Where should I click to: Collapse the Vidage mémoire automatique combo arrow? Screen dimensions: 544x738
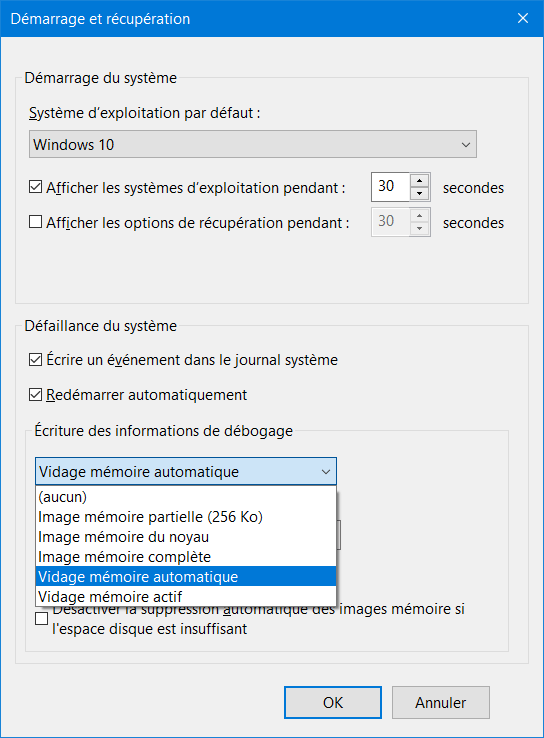point(326,472)
